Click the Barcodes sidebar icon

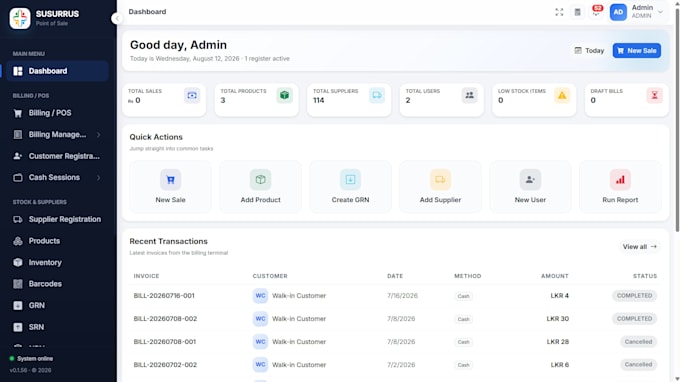(18, 284)
